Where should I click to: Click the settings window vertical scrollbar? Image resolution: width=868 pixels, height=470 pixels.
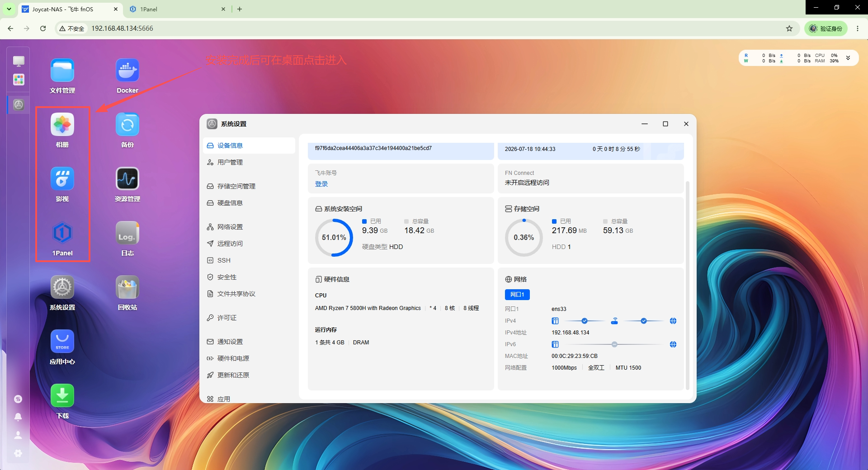click(x=688, y=285)
